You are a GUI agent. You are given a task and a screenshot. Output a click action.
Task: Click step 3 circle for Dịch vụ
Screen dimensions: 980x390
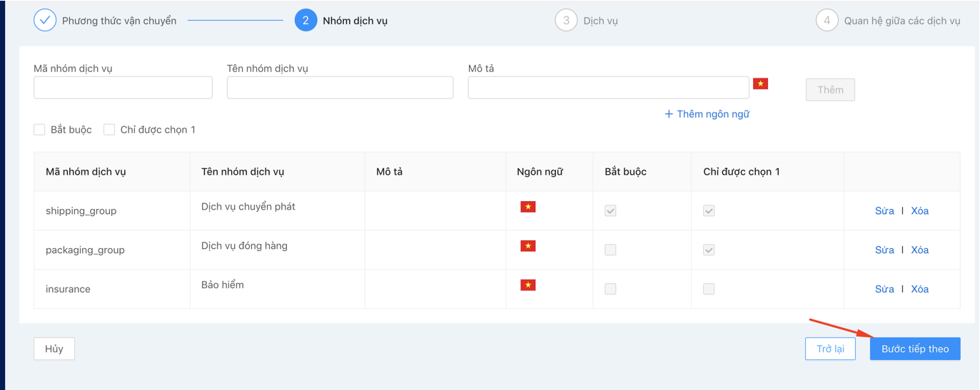click(x=566, y=20)
